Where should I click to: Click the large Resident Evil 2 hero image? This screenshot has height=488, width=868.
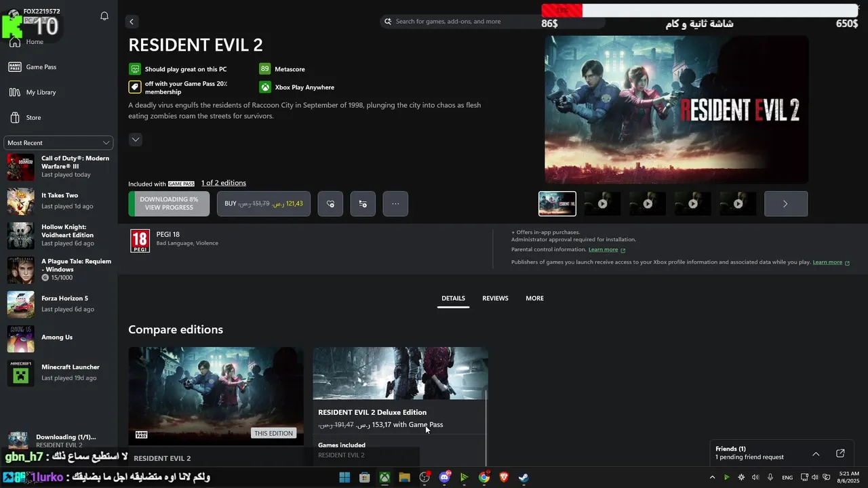click(676, 109)
